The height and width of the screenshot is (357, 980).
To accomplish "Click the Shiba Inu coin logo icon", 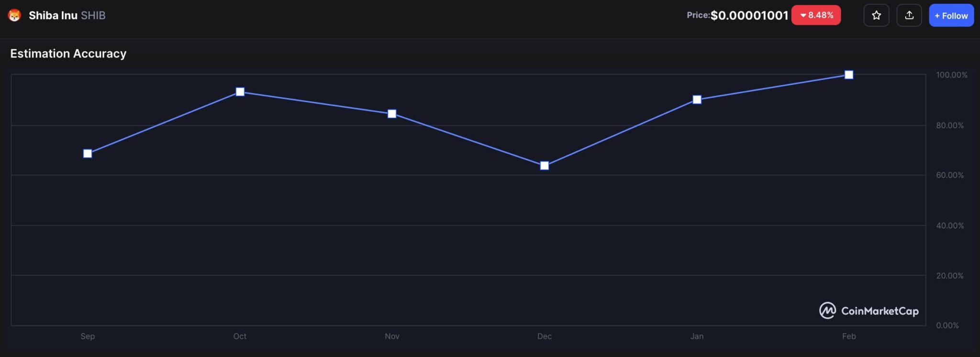I will tap(15, 15).
